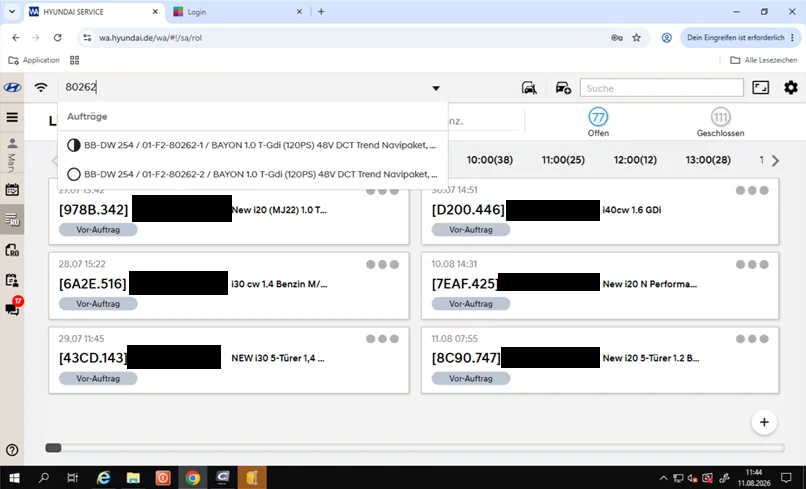Select the 10:00(38) time slot
The height and width of the screenshot is (489, 806).
click(489, 160)
